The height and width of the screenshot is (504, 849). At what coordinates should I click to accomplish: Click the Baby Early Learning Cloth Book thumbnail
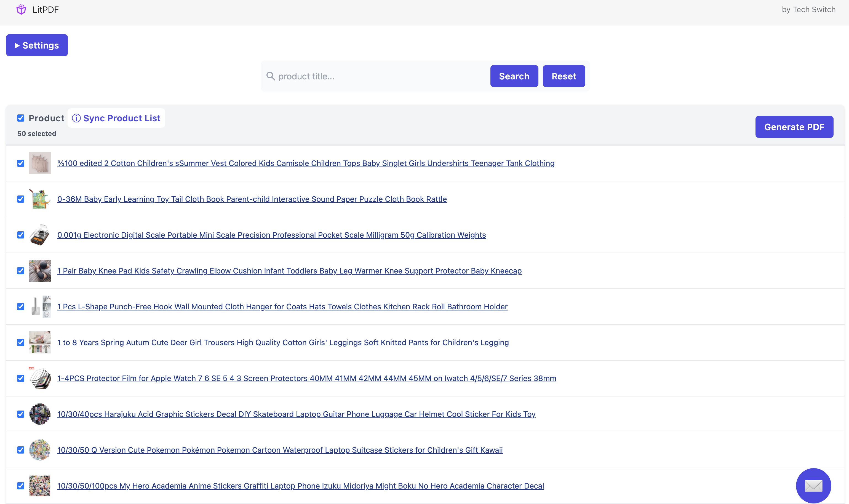39,199
